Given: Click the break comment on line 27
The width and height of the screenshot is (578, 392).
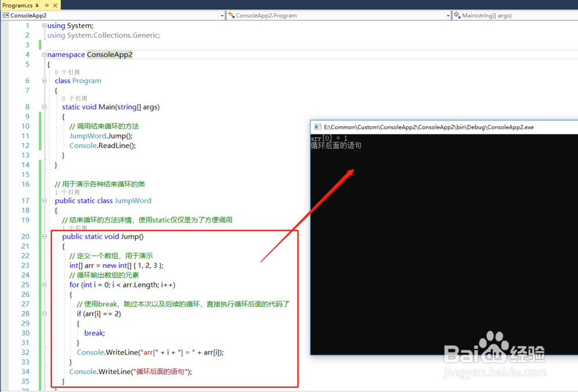Looking at the screenshot, I should point(183,304).
